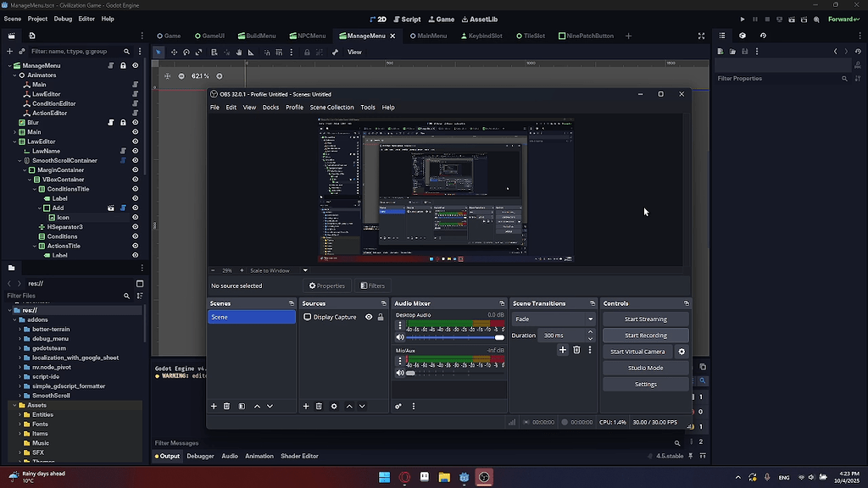
Task: Open OBS Docks menu
Action: tap(270, 108)
